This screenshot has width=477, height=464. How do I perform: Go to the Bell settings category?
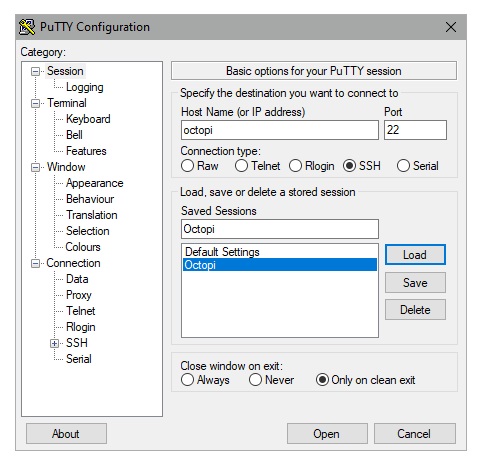tap(74, 135)
